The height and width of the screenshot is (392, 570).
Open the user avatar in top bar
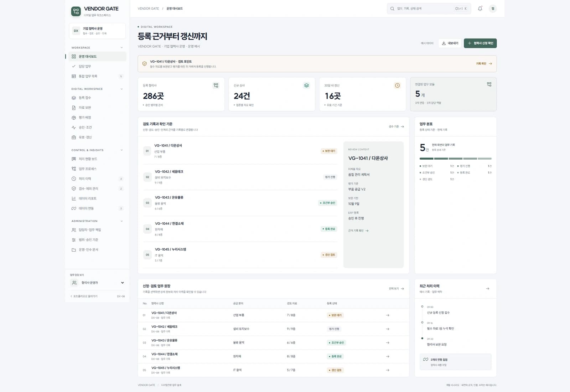pos(493,9)
